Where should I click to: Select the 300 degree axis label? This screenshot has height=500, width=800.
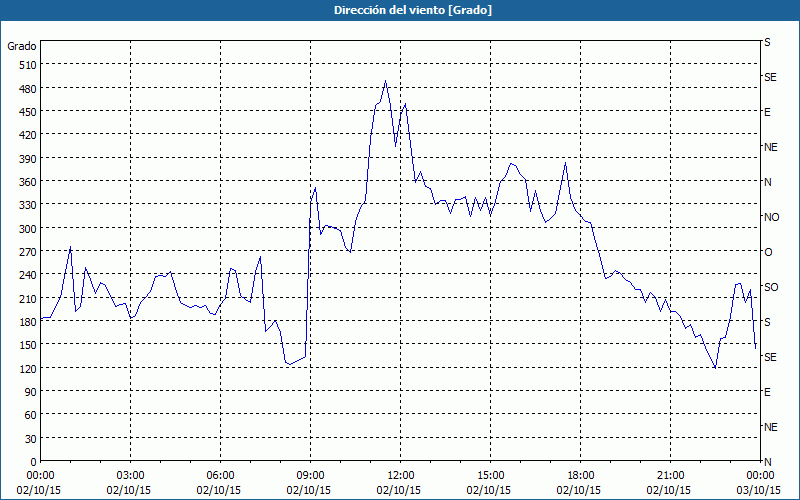[x=28, y=229]
